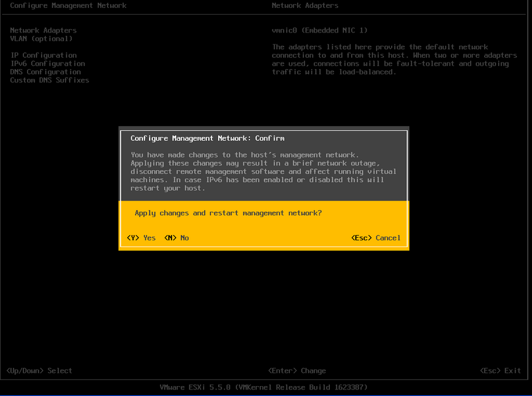Open the Custom DNS Suffixes entry
532x396 pixels.
pyautogui.click(x=49, y=80)
